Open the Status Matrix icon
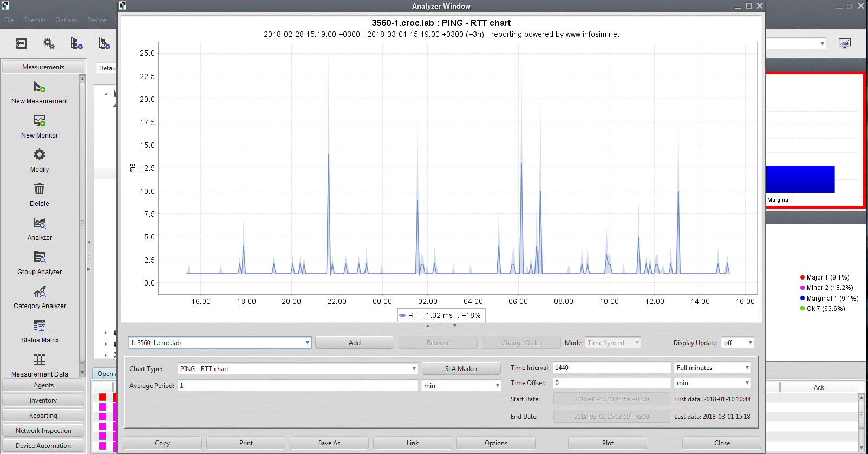868x454 pixels. click(x=40, y=326)
